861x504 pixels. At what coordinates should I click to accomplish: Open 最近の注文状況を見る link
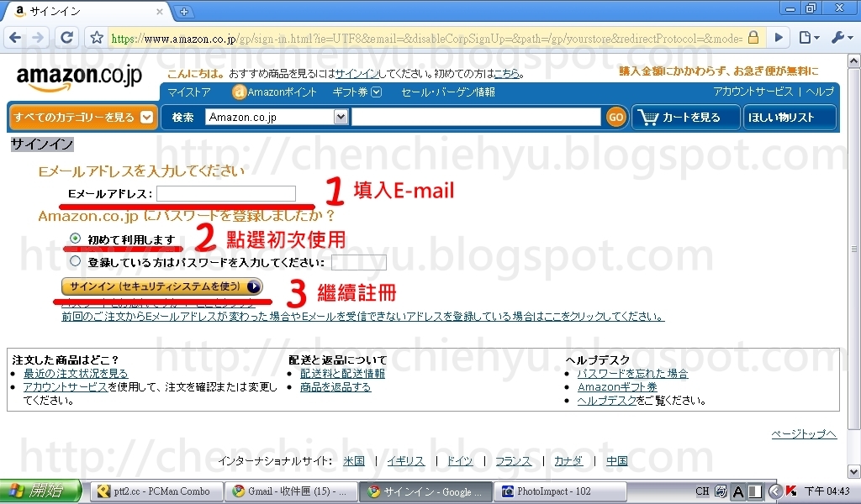76,374
